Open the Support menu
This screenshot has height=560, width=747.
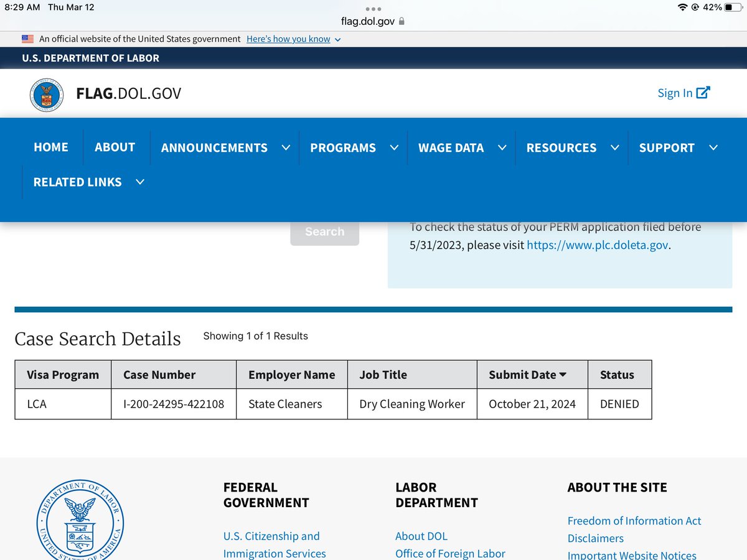coord(667,147)
